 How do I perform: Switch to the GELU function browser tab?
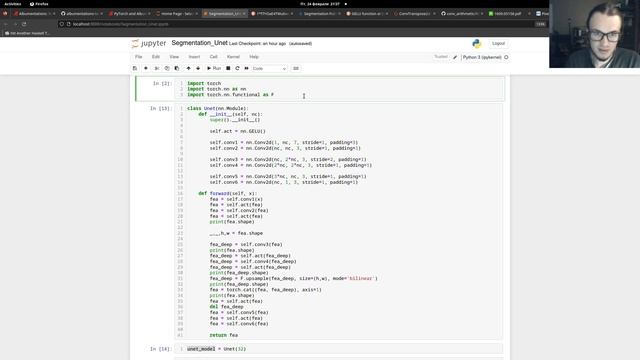coord(367,13)
